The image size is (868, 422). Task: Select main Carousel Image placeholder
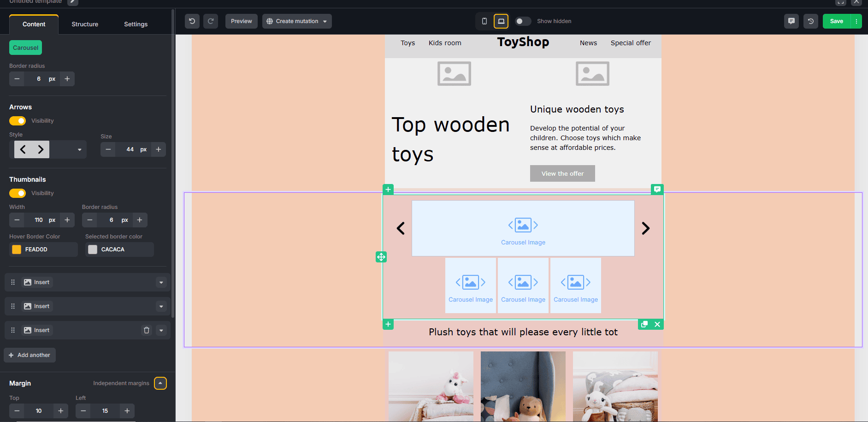click(x=523, y=228)
